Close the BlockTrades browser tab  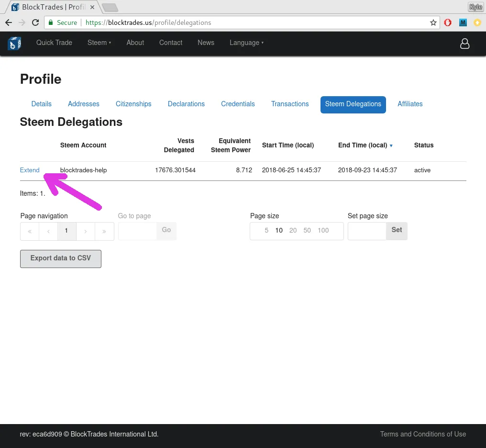(92, 7)
